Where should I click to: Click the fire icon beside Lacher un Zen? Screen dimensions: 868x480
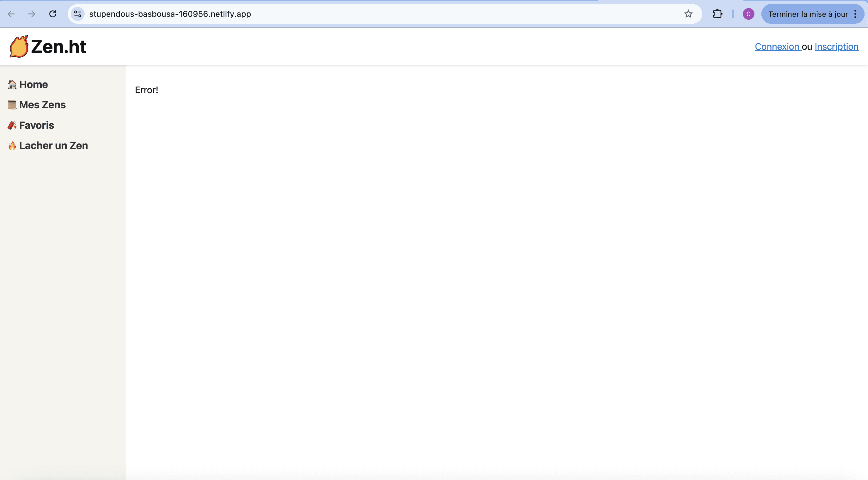[x=12, y=146]
